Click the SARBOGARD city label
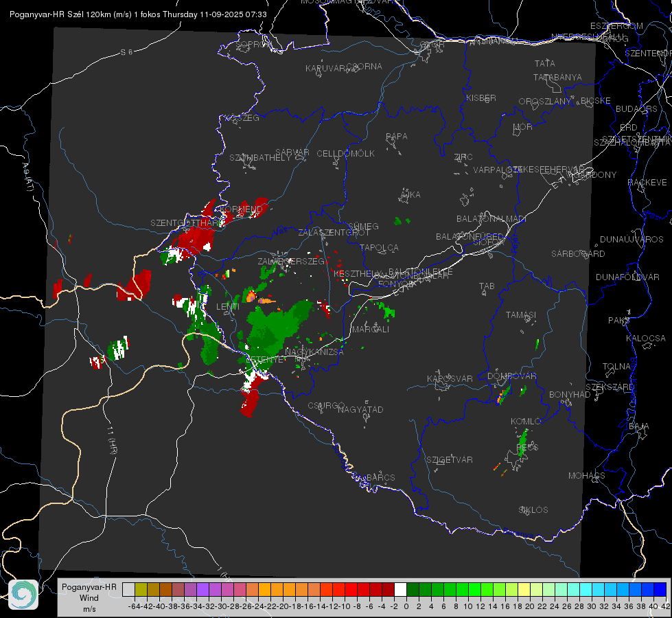 click(x=578, y=254)
